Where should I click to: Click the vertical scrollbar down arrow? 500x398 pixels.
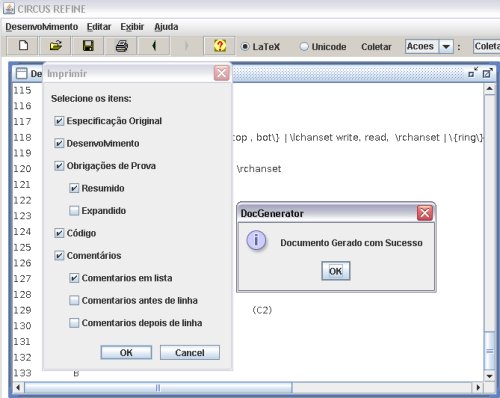[x=489, y=376]
